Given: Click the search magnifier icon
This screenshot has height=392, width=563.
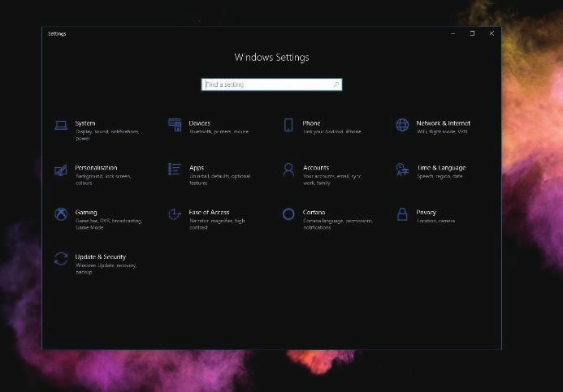Looking at the screenshot, I should click(x=336, y=84).
